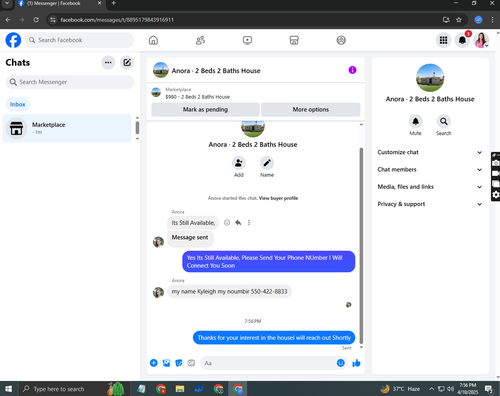This screenshot has width=500, height=396.
Task: Send a thumbs-up like
Action: click(356, 363)
